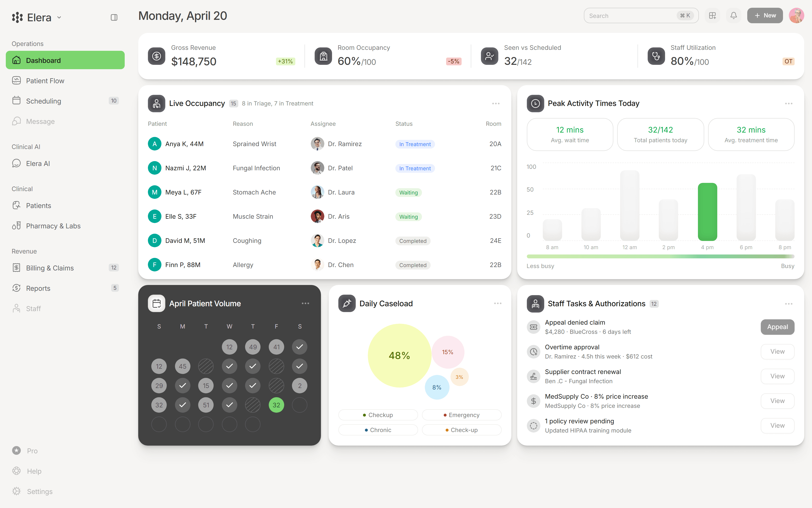Click the Appeal denied claim ticket icon
Viewport: 812px width, 508px height.
pos(534,327)
